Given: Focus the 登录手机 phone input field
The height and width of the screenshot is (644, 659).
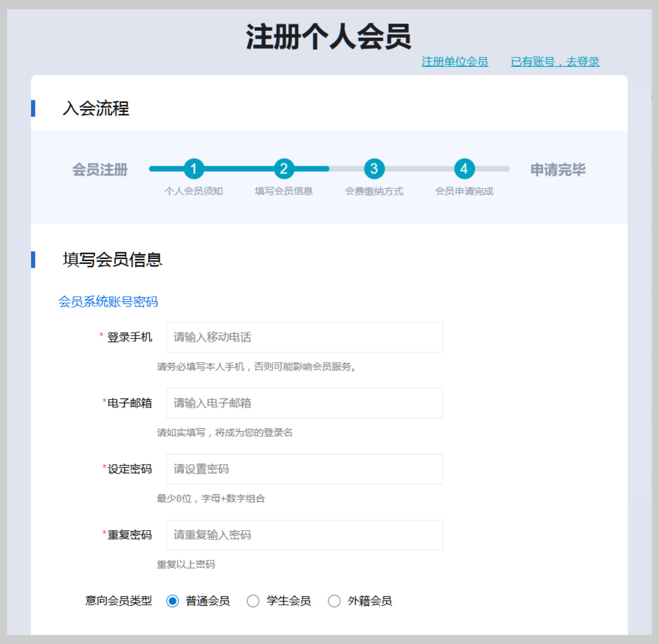Looking at the screenshot, I should coord(304,337).
